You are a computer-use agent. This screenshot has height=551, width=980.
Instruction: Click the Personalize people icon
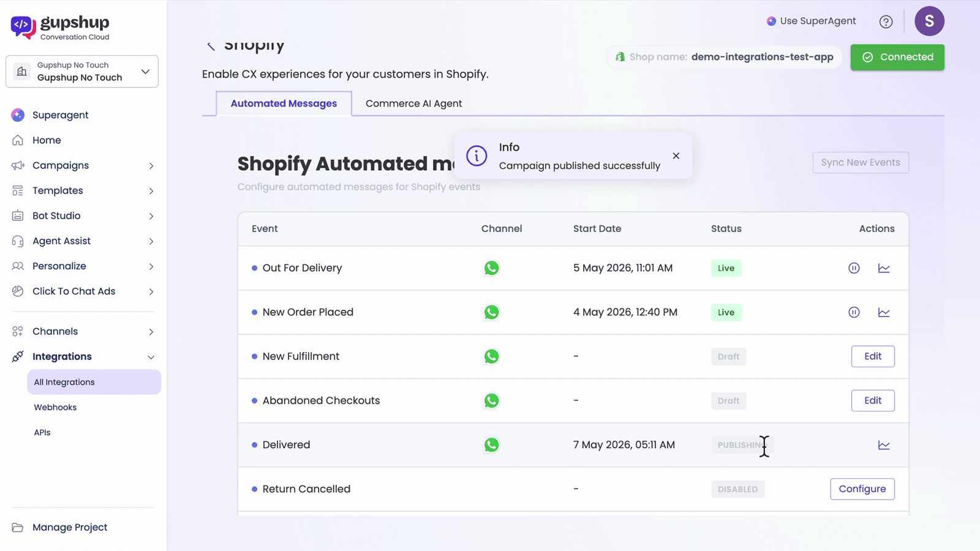(18, 266)
